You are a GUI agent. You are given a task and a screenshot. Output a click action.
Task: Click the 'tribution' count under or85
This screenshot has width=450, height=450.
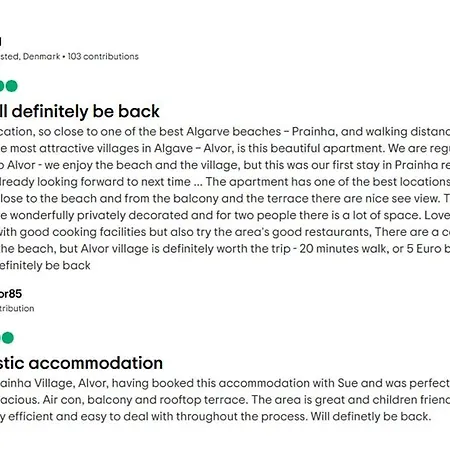(x=17, y=308)
